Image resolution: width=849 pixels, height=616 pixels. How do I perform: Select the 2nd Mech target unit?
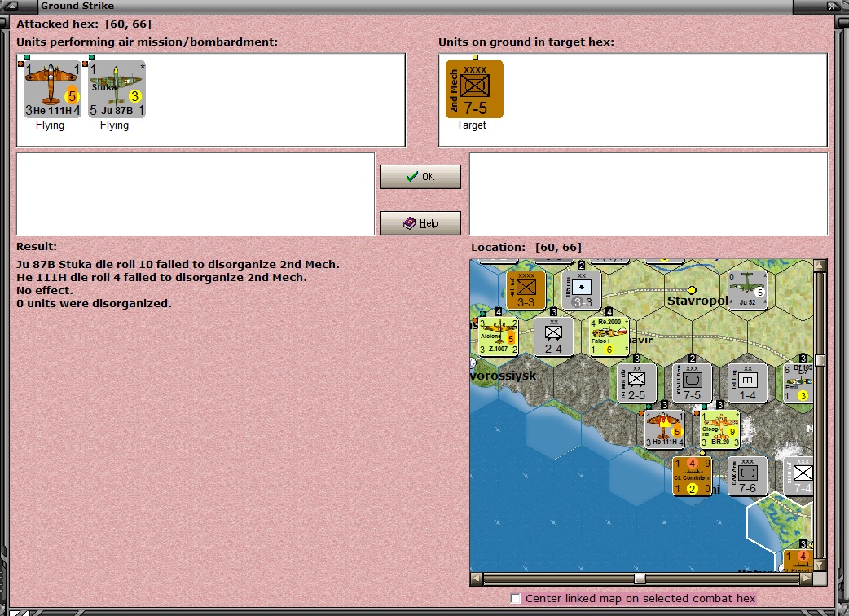tap(474, 90)
